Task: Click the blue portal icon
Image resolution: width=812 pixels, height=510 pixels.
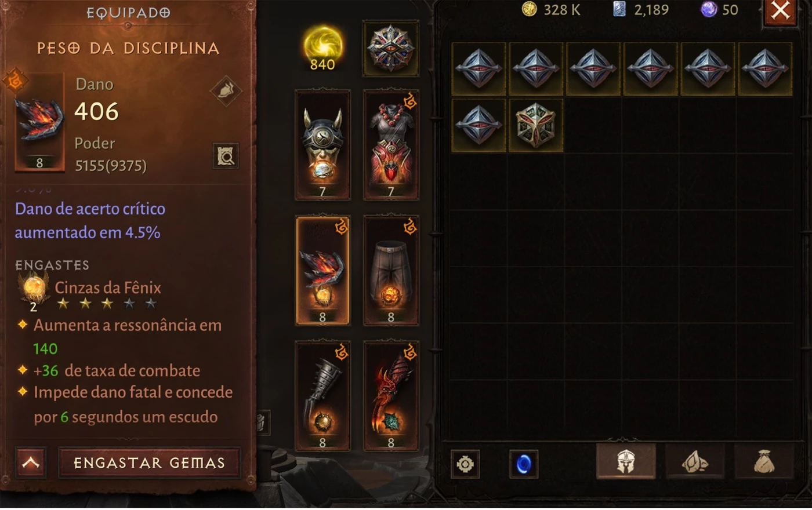Action: coord(523,464)
